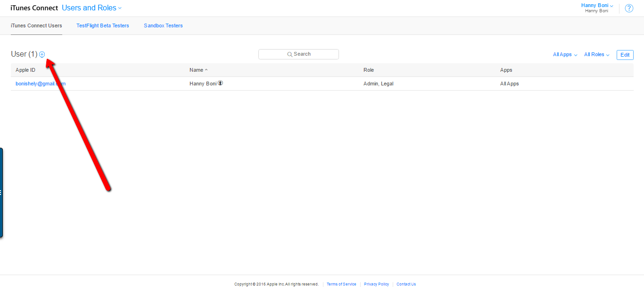Image resolution: width=644 pixels, height=294 pixels.
Task: Open the All Apps filter dropdown
Action: click(x=565, y=55)
